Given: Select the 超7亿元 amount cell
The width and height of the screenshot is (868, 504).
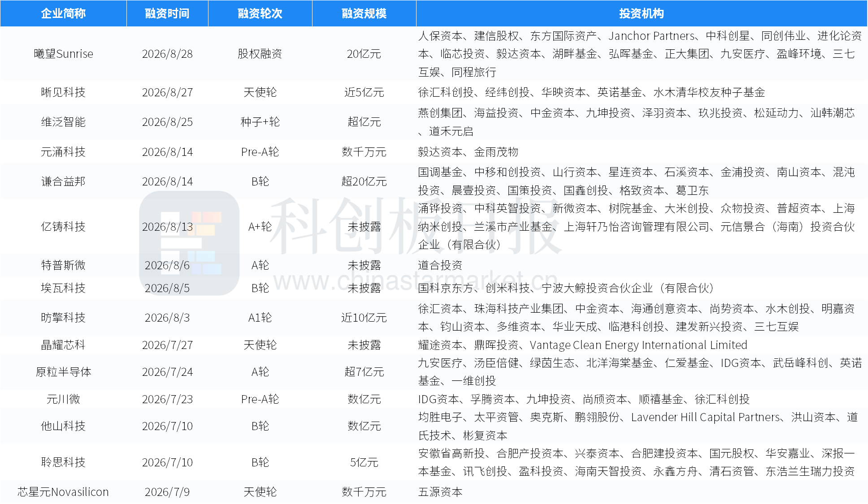Looking at the screenshot, I should 364,372.
